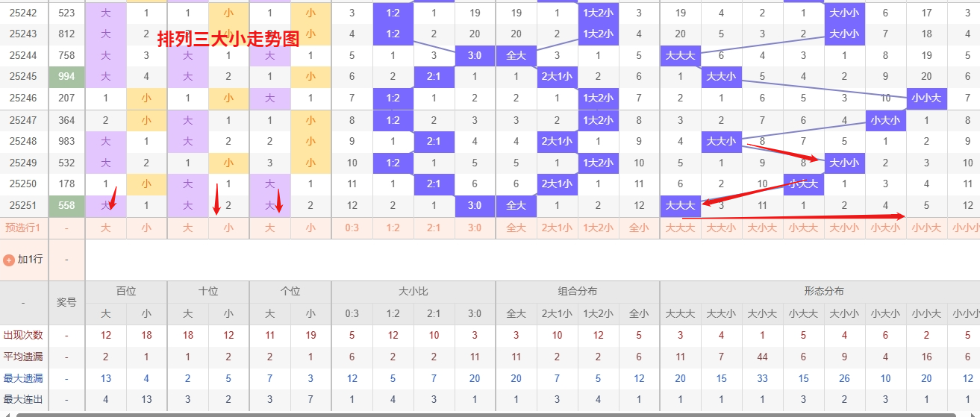Viewport: 980px width, 417px height.
Task: Pick the 0:3 ratio in 预选行1
Action: tap(352, 228)
